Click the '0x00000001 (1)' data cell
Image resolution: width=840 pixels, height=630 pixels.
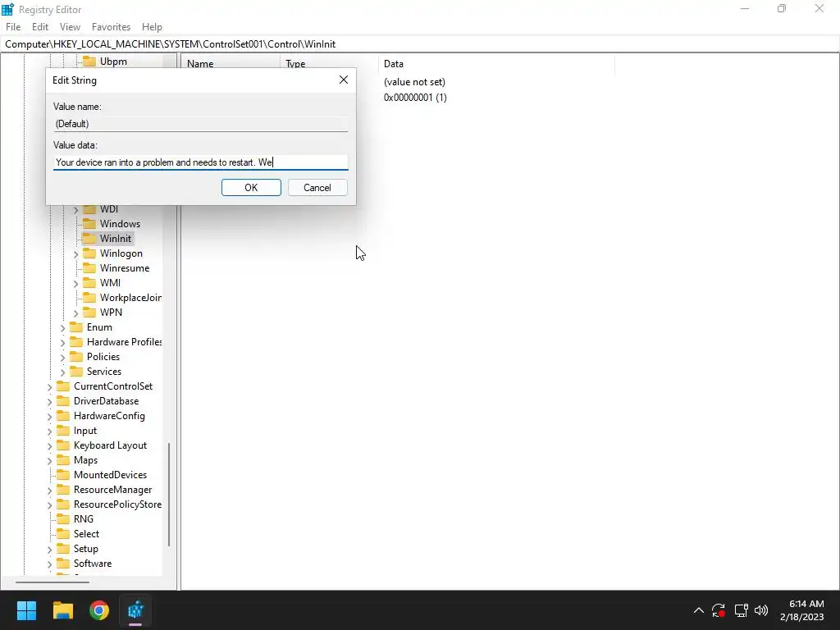(415, 98)
